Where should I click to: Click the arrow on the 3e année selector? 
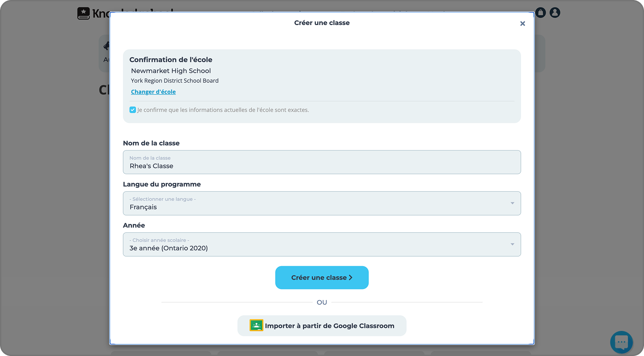(x=513, y=244)
